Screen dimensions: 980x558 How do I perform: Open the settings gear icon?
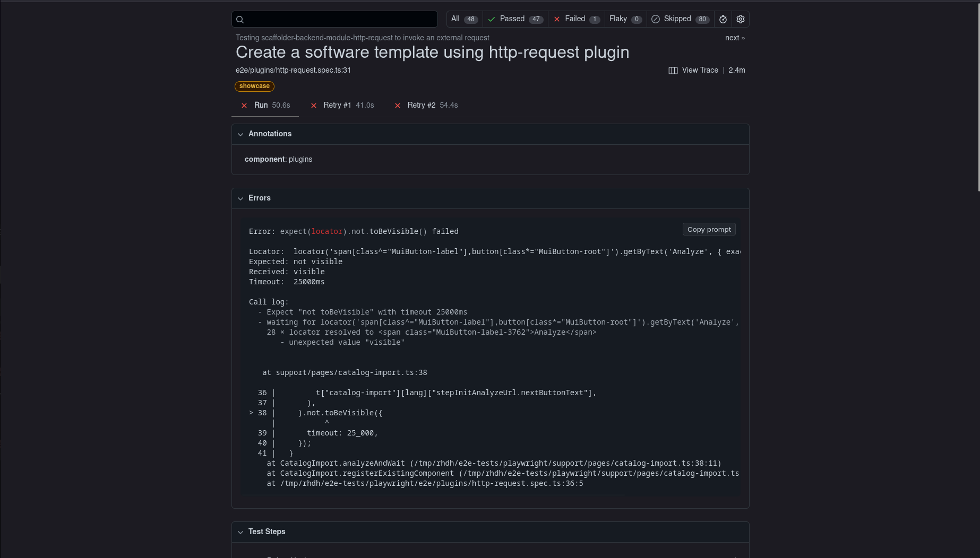click(741, 19)
